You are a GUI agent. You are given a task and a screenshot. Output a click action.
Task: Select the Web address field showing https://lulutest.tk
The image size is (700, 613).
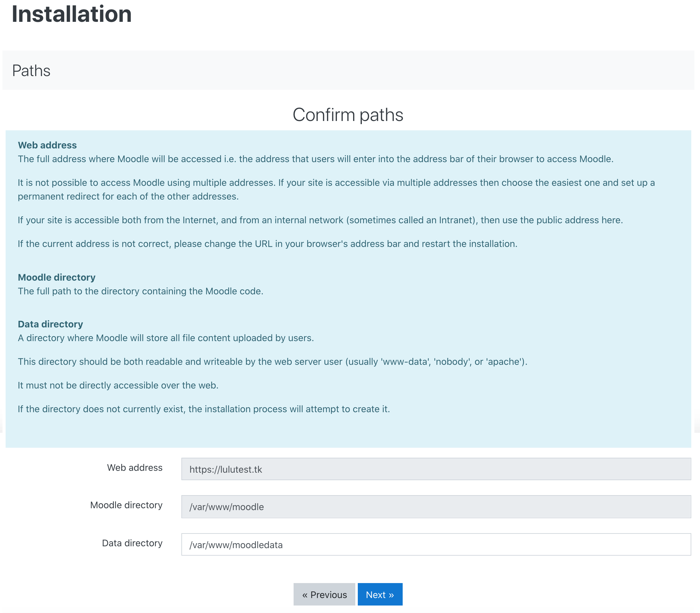[x=436, y=469]
